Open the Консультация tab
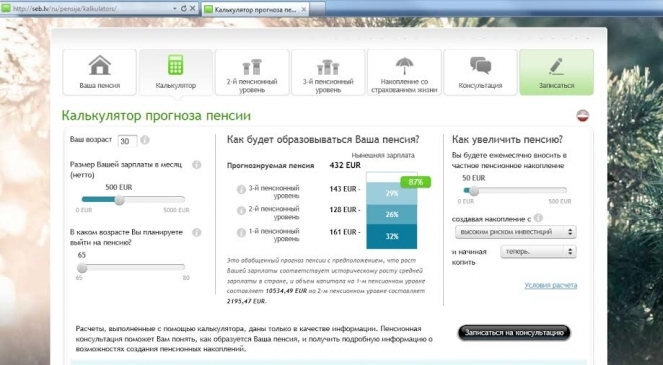The width and height of the screenshot is (663, 365). [480, 72]
